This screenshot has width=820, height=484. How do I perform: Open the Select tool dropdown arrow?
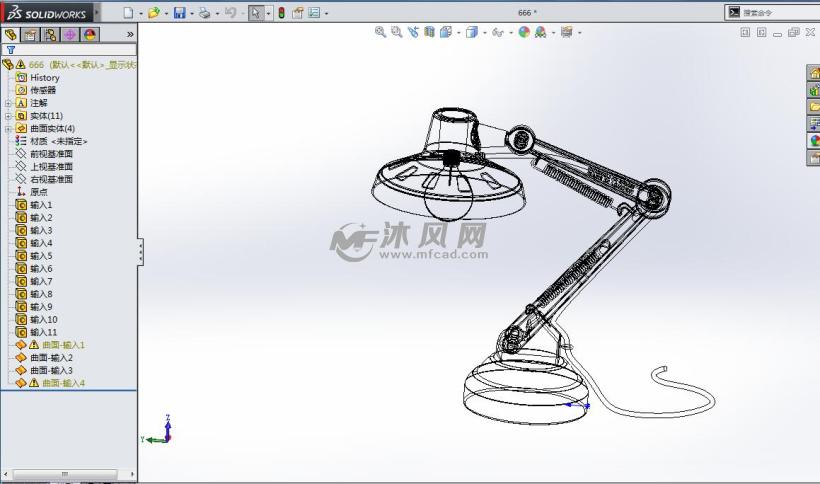(268, 13)
